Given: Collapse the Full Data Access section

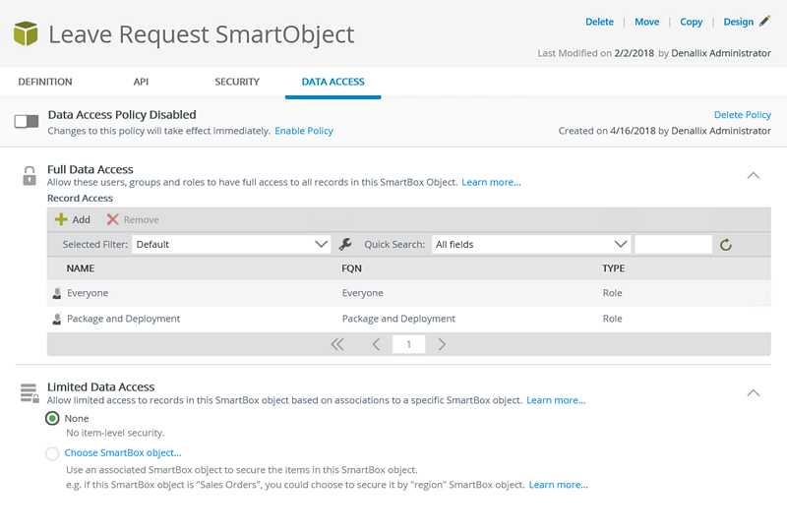Looking at the screenshot, I should (754, 176).
